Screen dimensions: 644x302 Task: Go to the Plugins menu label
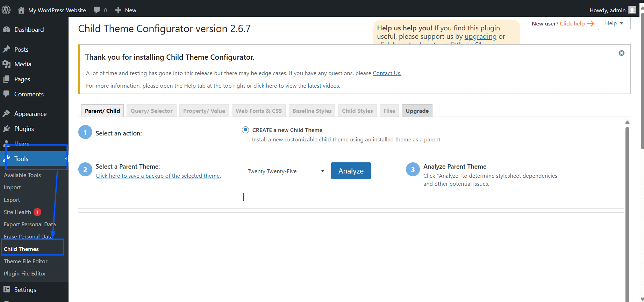[24, 129]
